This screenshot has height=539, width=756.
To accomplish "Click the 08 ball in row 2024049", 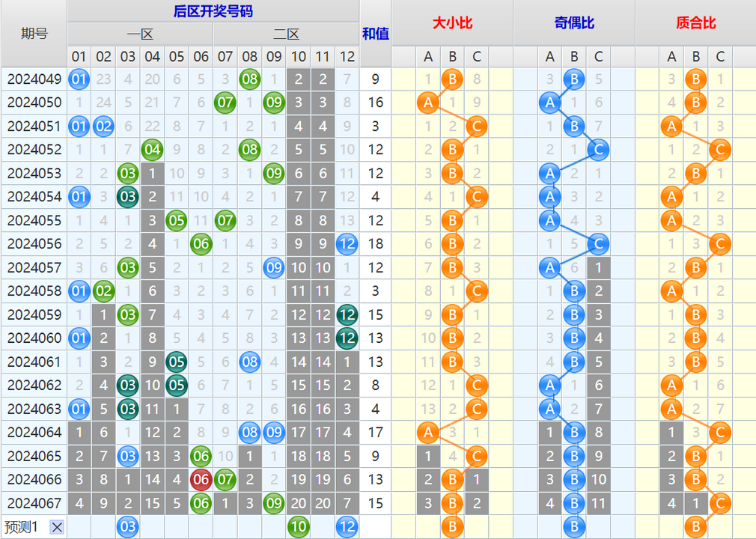I will click(250, 79).
